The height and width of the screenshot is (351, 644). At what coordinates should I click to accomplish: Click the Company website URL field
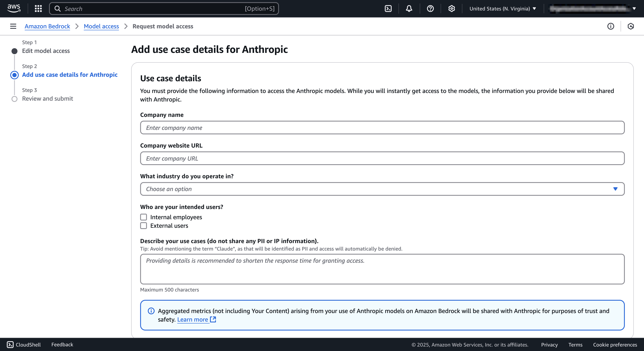(382, 158)
